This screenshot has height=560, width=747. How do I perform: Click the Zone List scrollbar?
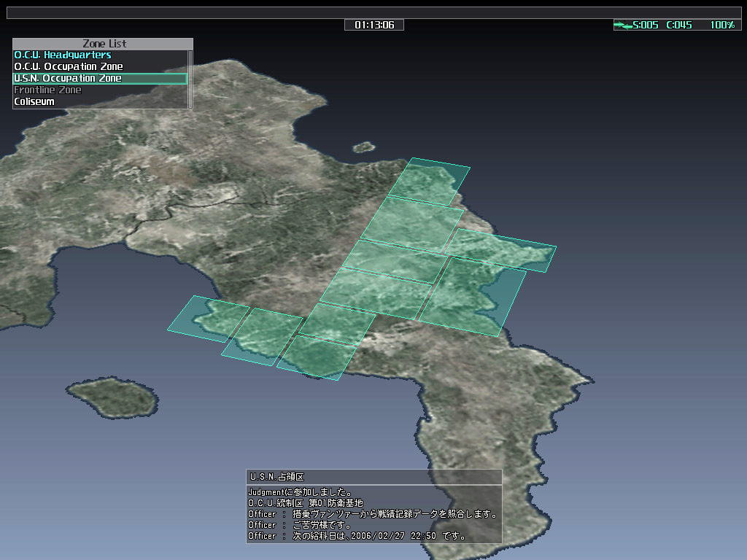(x=190, y=79)
